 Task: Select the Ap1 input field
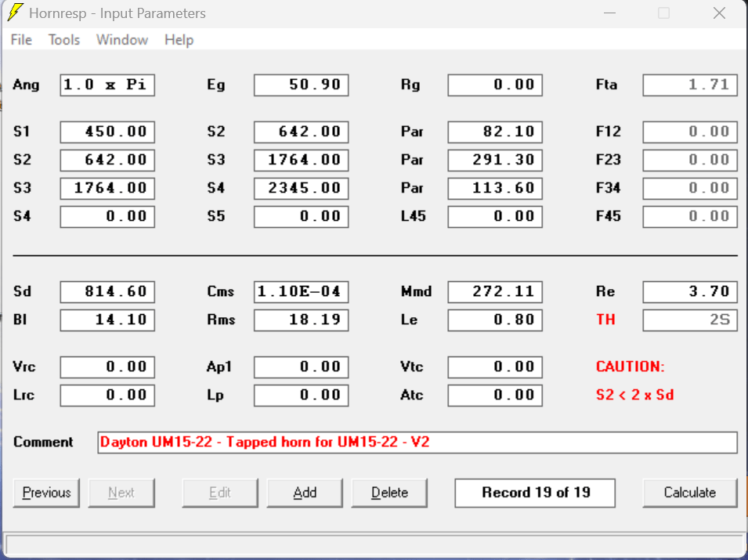pos(301,367)
